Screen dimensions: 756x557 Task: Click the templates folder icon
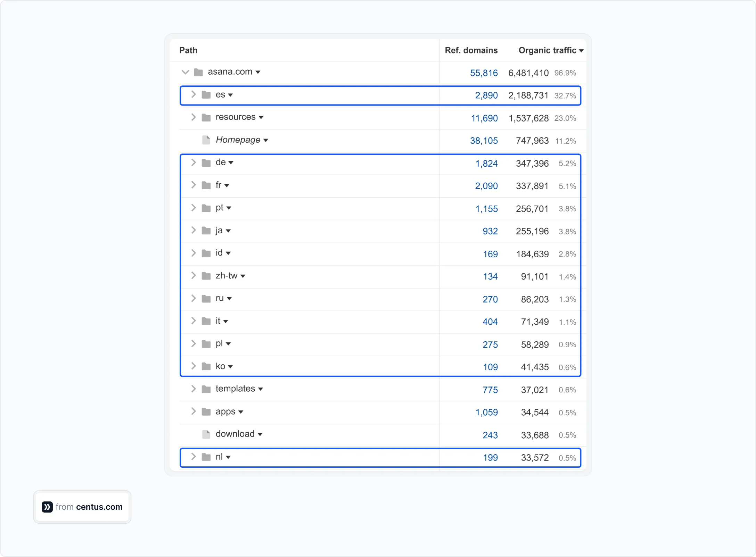[x=206, y=389]
